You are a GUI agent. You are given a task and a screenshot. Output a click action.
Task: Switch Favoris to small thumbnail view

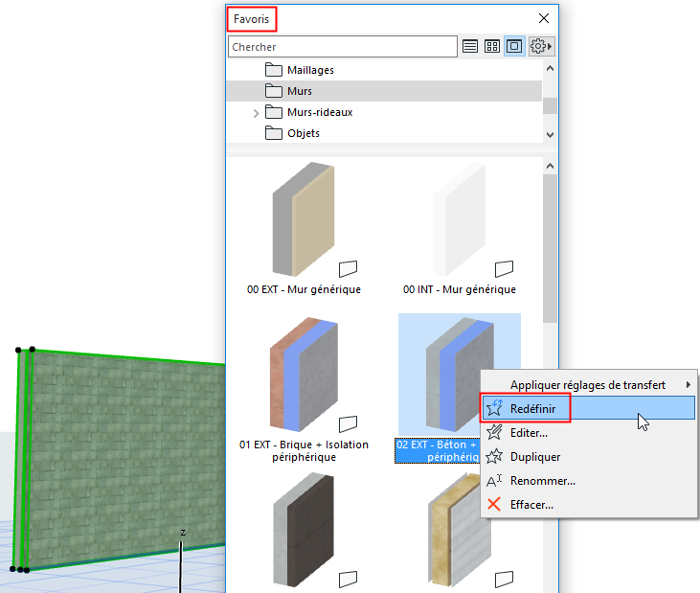492,46
